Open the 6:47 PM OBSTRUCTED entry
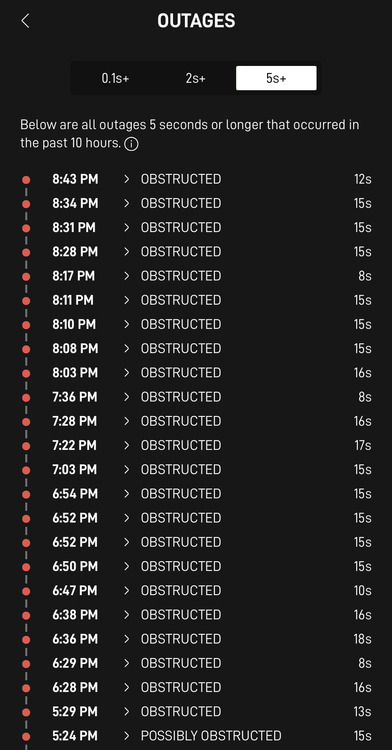 pyautogui.click(x=181, y=591)
